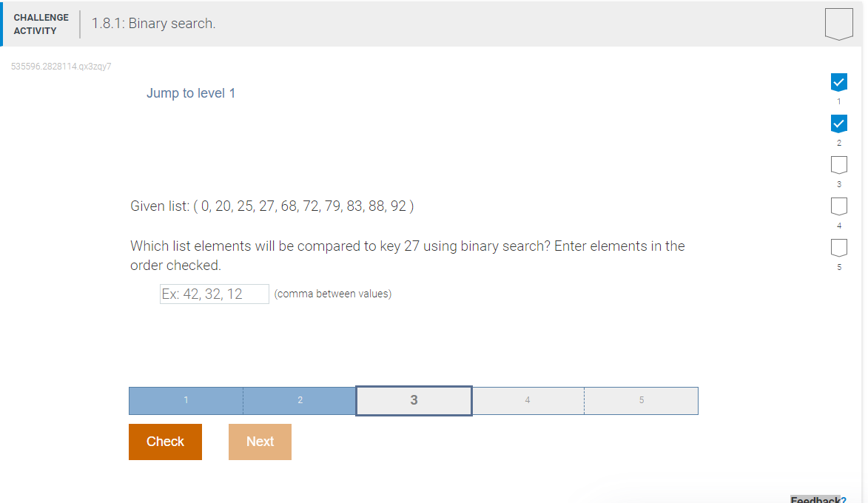Click the Next button

click(x=260, y=442)
